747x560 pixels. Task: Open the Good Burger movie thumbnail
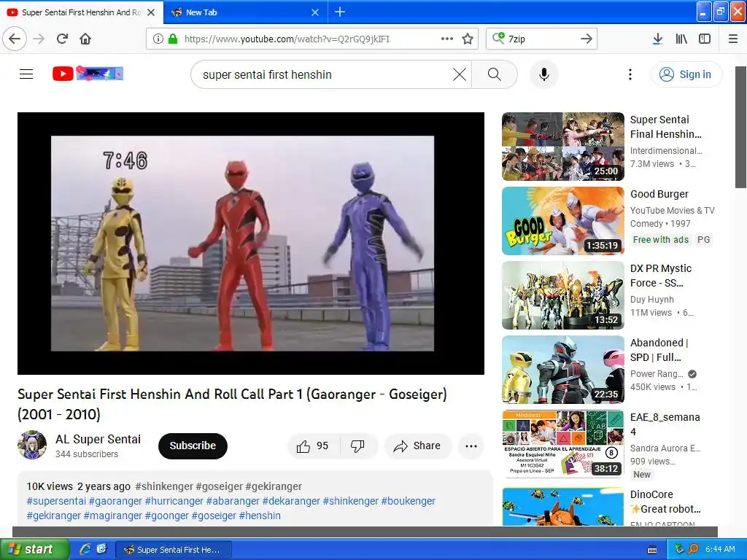[562, 221]
